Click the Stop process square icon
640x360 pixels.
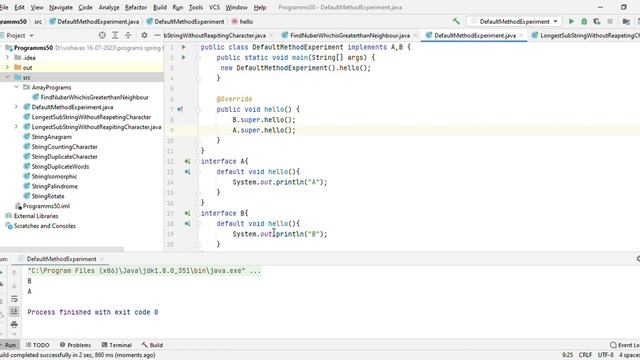(610, 21)
